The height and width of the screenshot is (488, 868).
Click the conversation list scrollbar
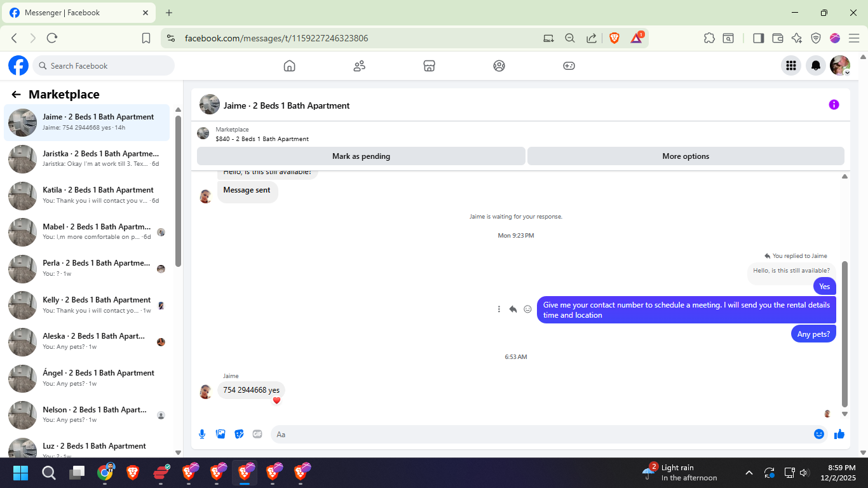click(x=179, y=191)
